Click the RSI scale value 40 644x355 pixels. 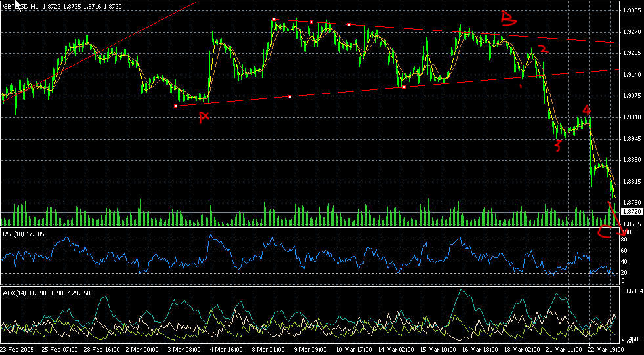[624, 262]
